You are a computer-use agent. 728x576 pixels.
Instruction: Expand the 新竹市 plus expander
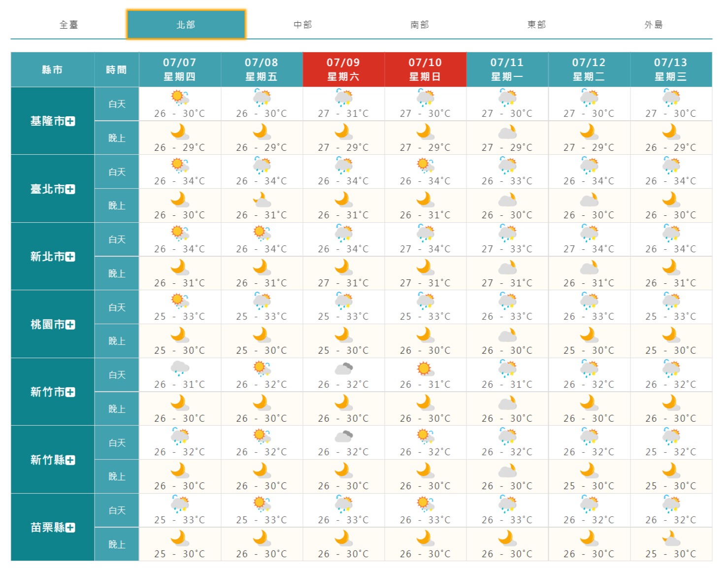click(70, 392)
